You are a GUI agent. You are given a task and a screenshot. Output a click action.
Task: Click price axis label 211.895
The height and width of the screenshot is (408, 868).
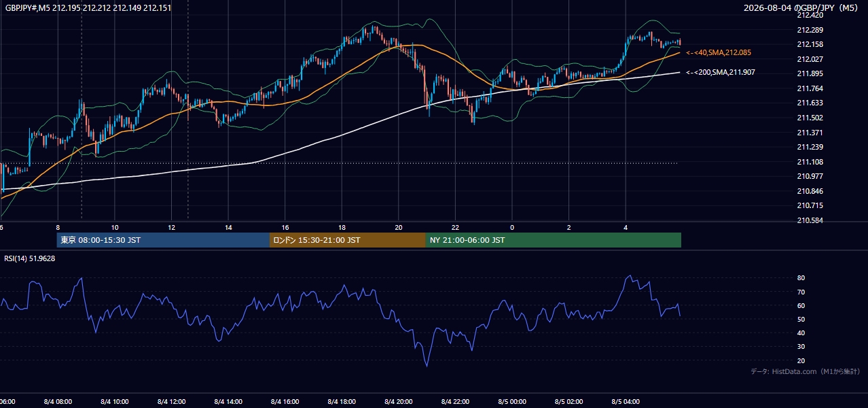point(810,73)
